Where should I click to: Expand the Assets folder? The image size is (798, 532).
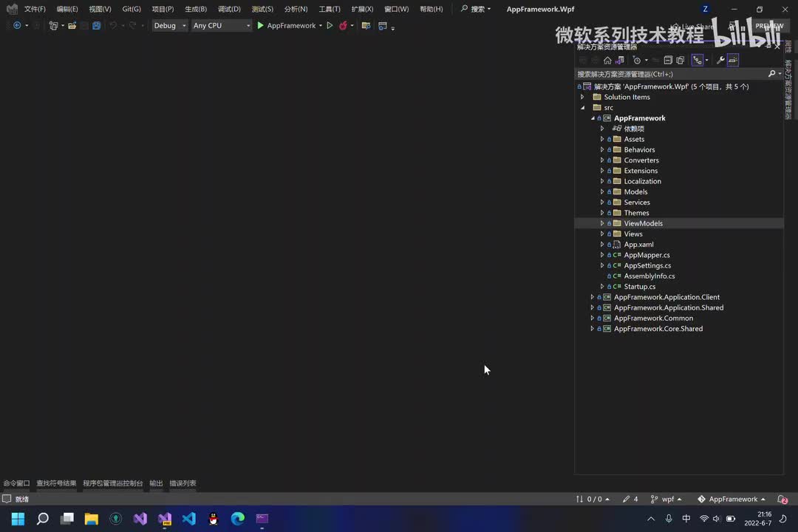602,139
